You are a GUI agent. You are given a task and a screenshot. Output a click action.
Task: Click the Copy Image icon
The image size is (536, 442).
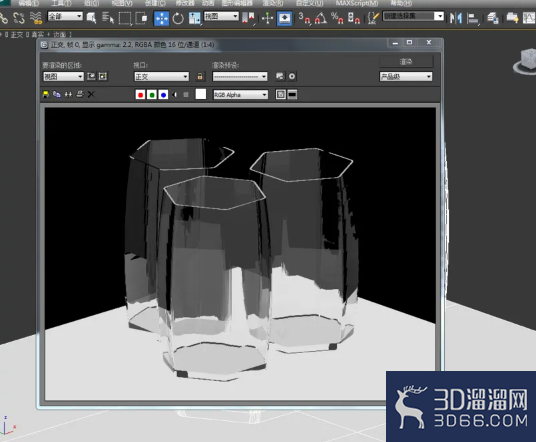(57, 94)
